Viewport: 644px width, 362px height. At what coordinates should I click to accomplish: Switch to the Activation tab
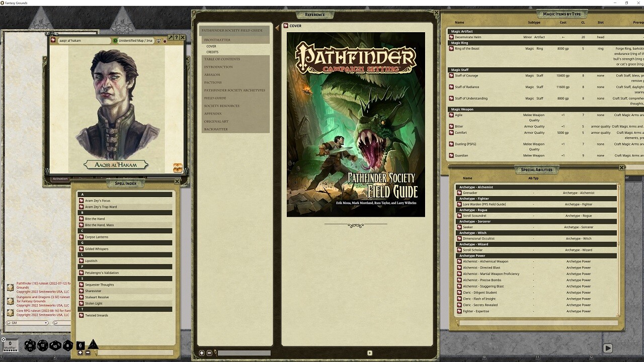(x=60, y=178)
